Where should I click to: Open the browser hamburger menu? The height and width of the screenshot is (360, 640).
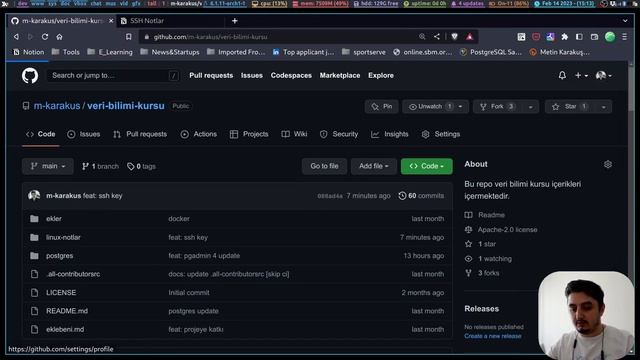click(x=624, y=37)
